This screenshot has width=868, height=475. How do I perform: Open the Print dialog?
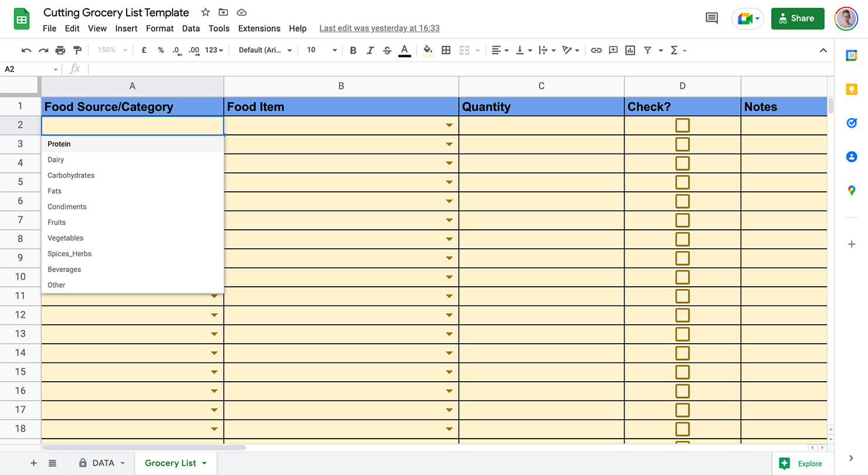click(x=60, y=50)
